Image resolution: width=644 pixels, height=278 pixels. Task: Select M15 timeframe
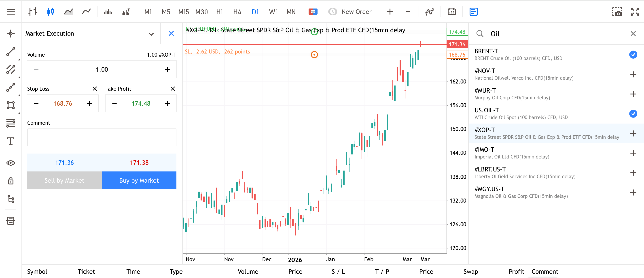point(184,12)
